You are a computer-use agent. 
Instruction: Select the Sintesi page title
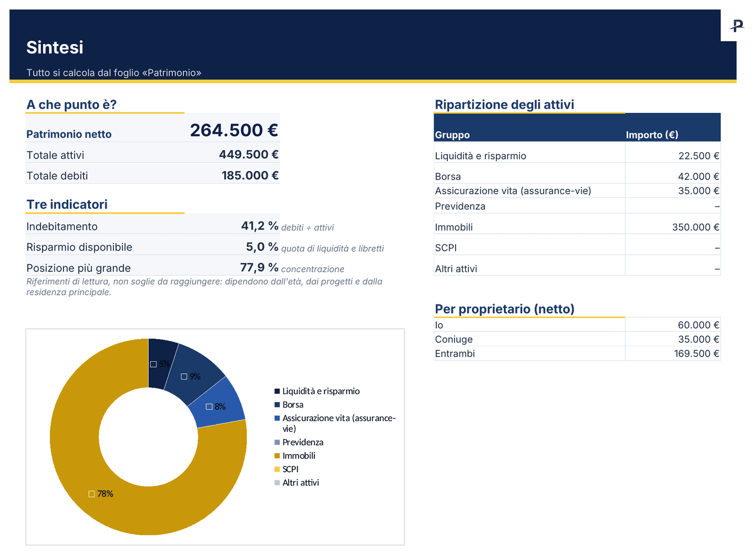tap(55, 48)
